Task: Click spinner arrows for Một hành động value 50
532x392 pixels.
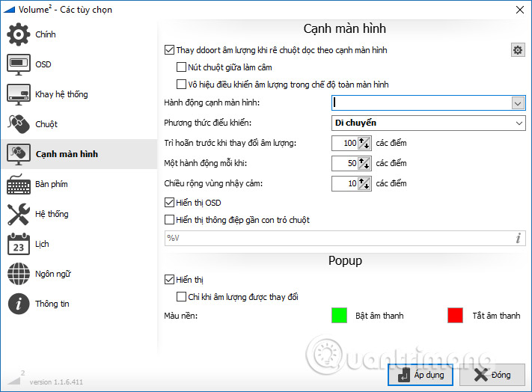Action: point(364,163)
